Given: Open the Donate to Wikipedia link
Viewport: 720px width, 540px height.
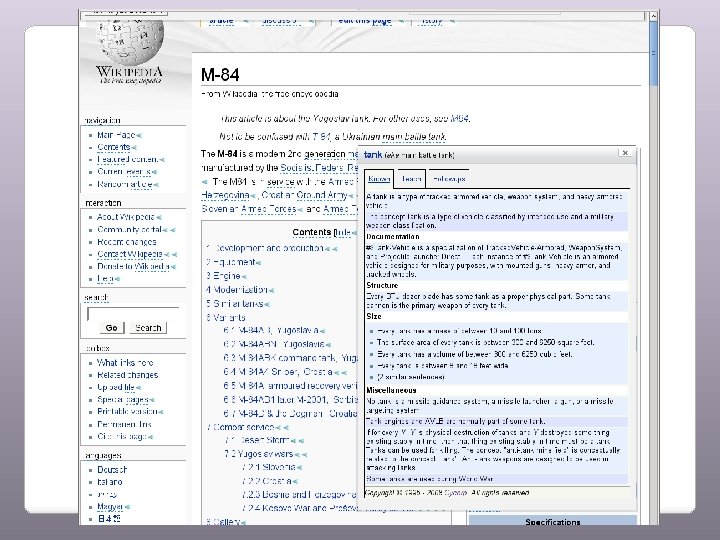Looking at the screenshot, I should click(x=134, y=266).
